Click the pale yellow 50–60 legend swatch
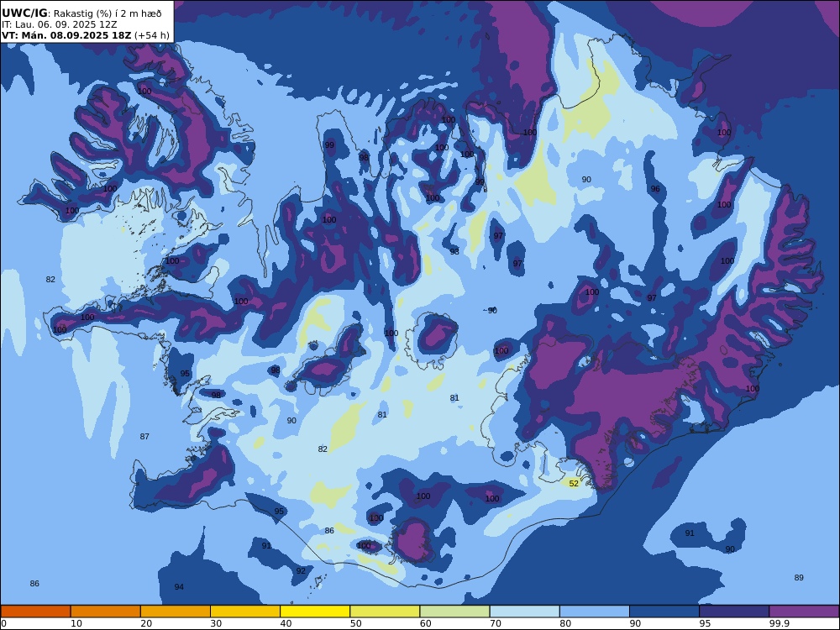The image size is (840, 630). click(385, 612)
